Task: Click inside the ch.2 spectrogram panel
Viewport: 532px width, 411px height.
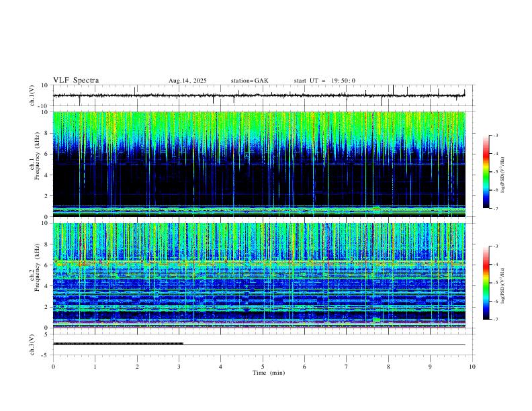Action: coord(259,275)
